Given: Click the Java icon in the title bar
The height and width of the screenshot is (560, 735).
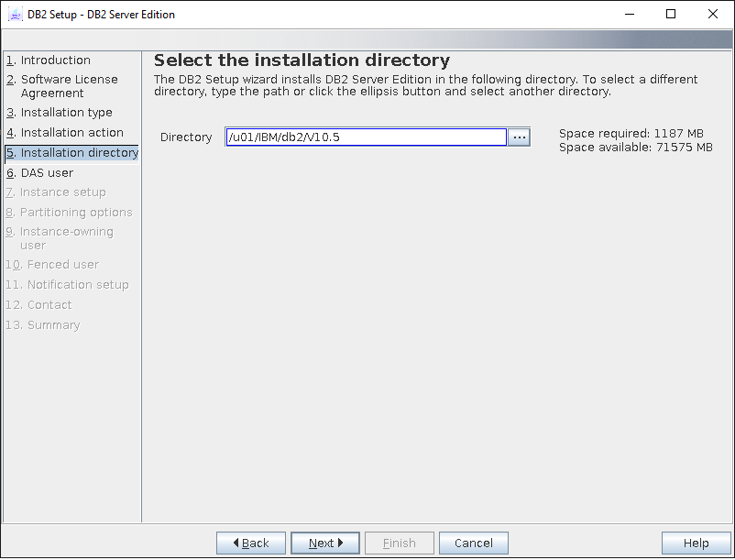Looking at the screenshot, I should tap(16, 15).
